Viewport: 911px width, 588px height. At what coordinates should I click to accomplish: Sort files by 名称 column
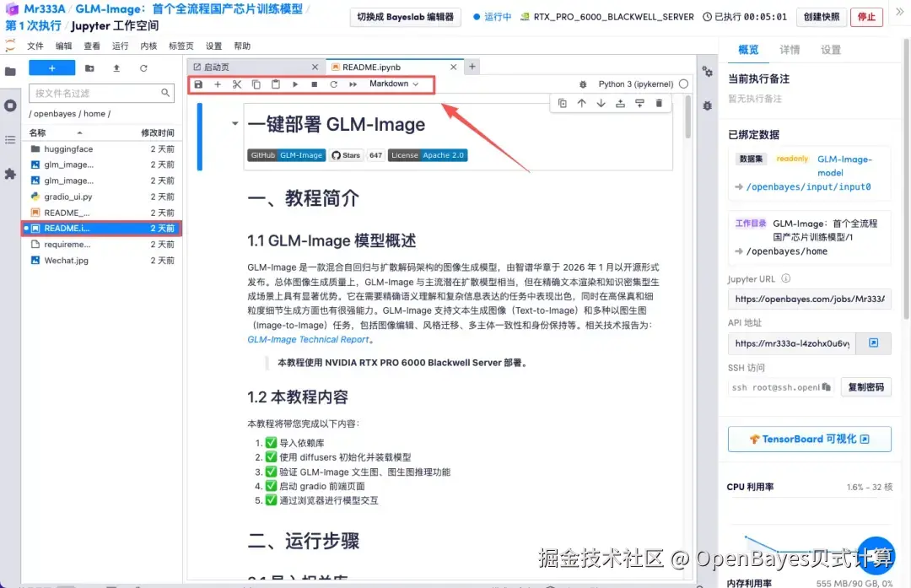[x=38, y=133]
